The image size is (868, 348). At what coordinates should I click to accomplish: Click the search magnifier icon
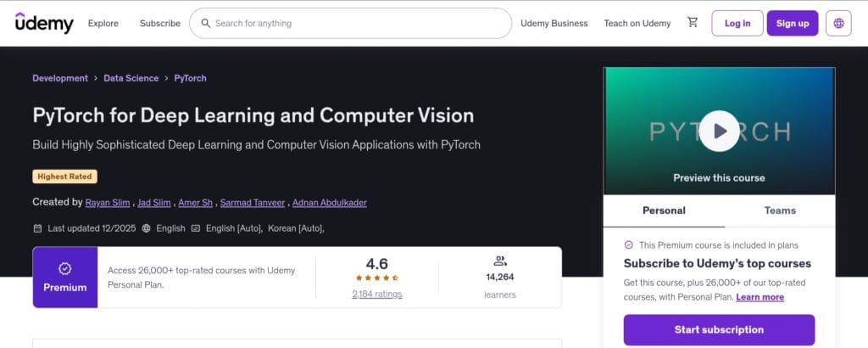point(205,23)
